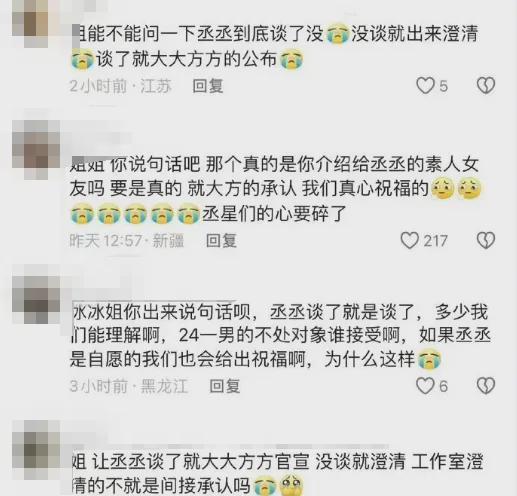Open the second commenter's avatar
The height and width of the screenshot is (496, 517).
click(x=36, y=149)
